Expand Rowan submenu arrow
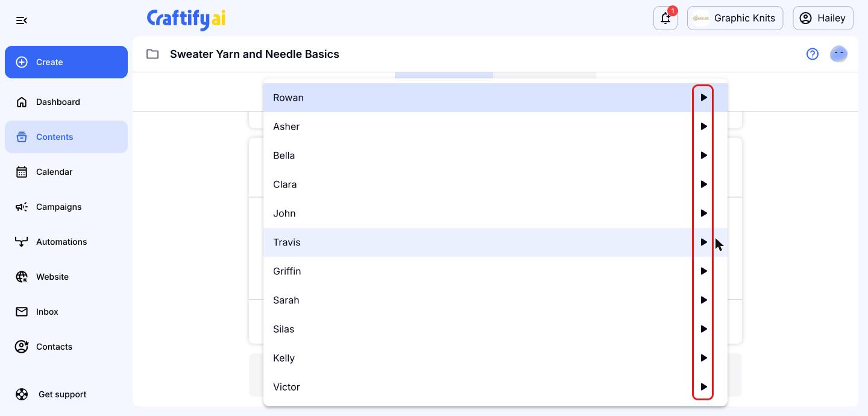Image resolution: width=868 pixels, height=416 pixels. (x=703, y=98)
